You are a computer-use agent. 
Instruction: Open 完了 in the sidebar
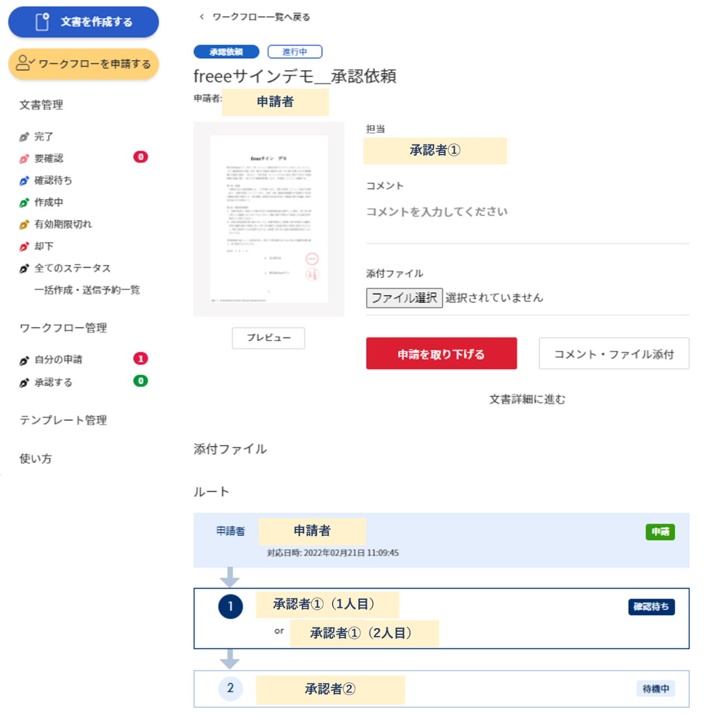[44, 136]
